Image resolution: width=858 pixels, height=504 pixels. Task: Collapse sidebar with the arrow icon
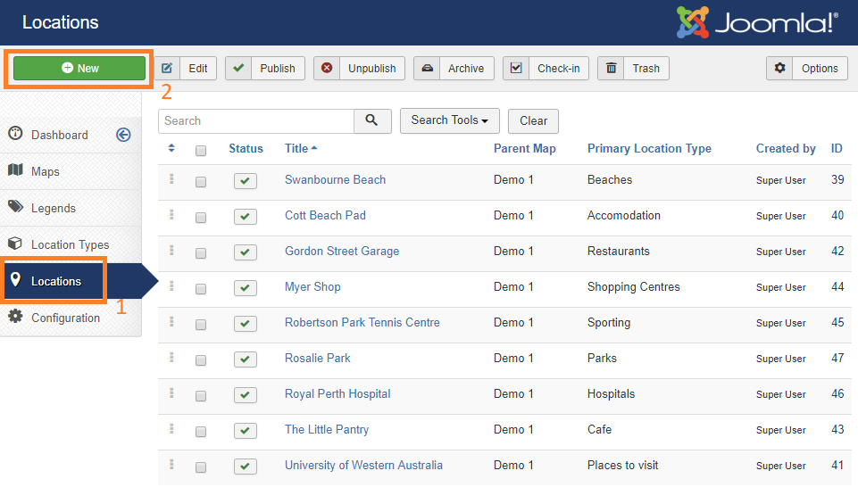click(x=124, y=135)
